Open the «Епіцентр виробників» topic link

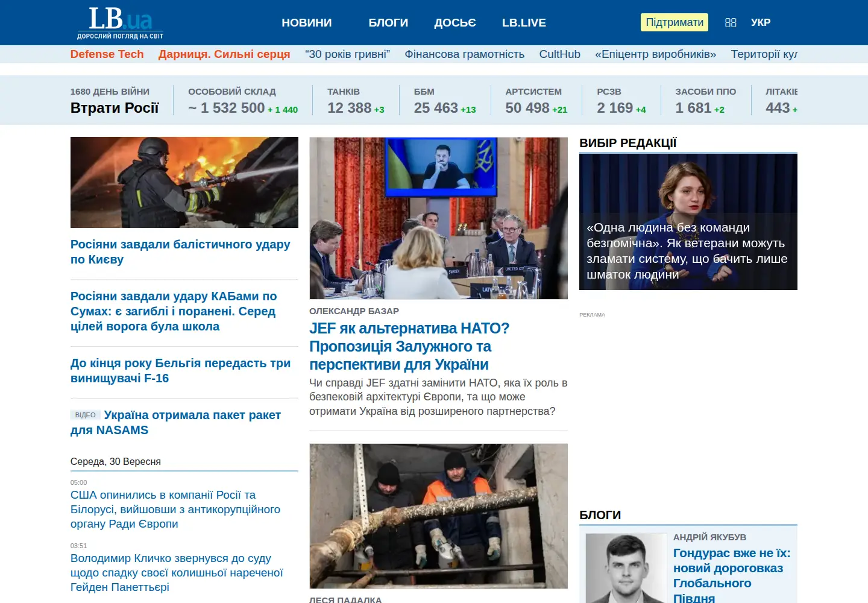(656, 54)
